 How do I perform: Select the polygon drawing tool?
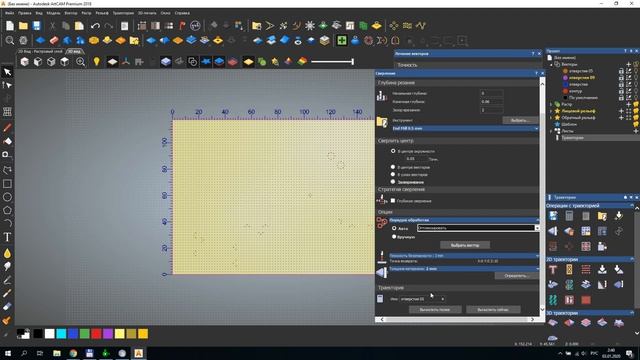pos(7,210)
